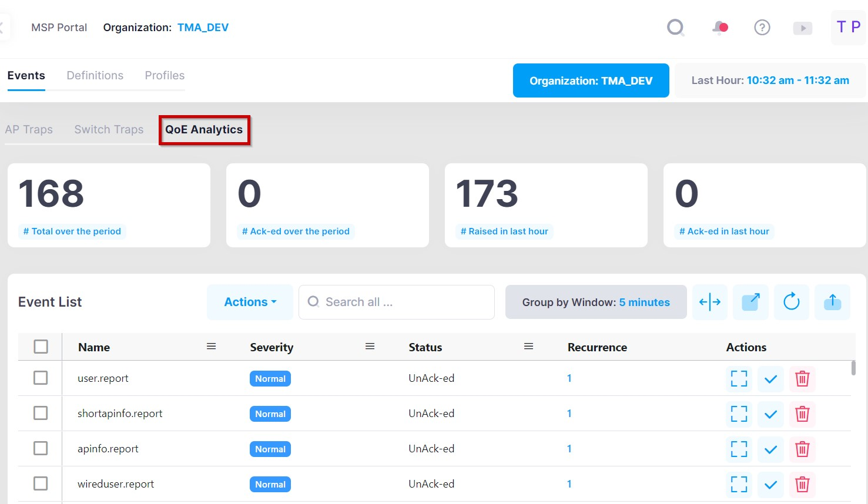Open the Severity column menu
This screenshot has width=868, height=504.
point(370,347)
